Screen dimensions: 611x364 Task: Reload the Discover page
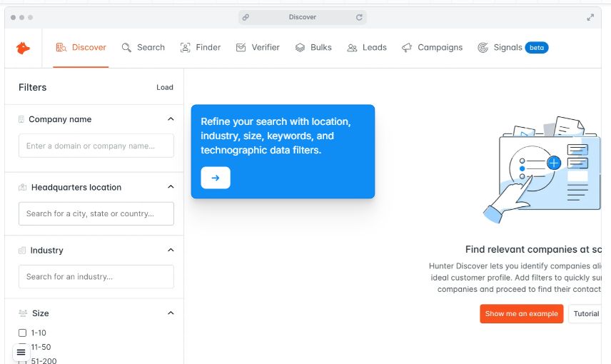(x=359, y=17)
